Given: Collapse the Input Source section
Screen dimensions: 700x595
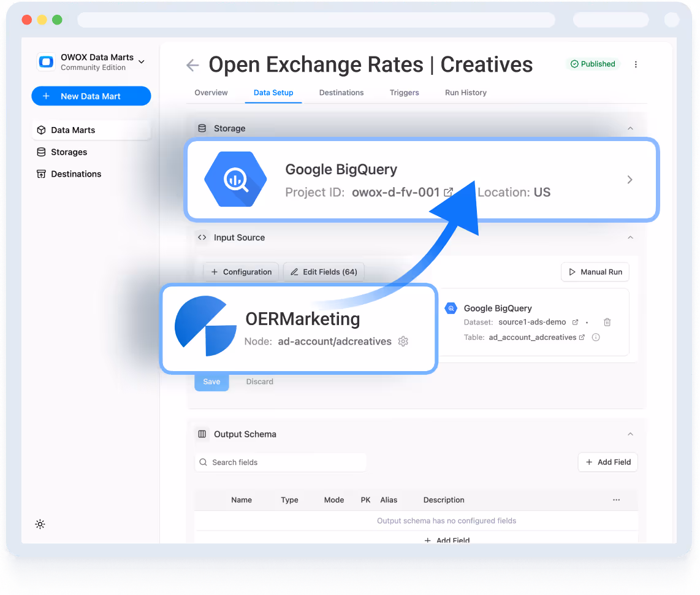Looking at the screenshot, I should (630, 237).
